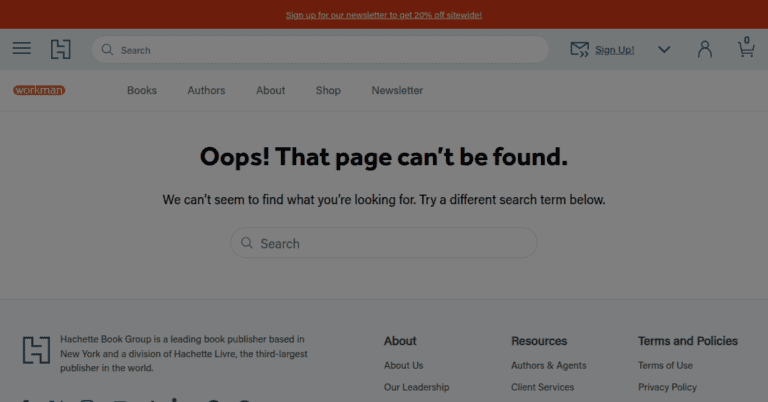The height and width of the screenshot is (402, 768).
Task: Click the magnifier icon in the page search box
Action: pyautogui.click(x=247, y=243)
